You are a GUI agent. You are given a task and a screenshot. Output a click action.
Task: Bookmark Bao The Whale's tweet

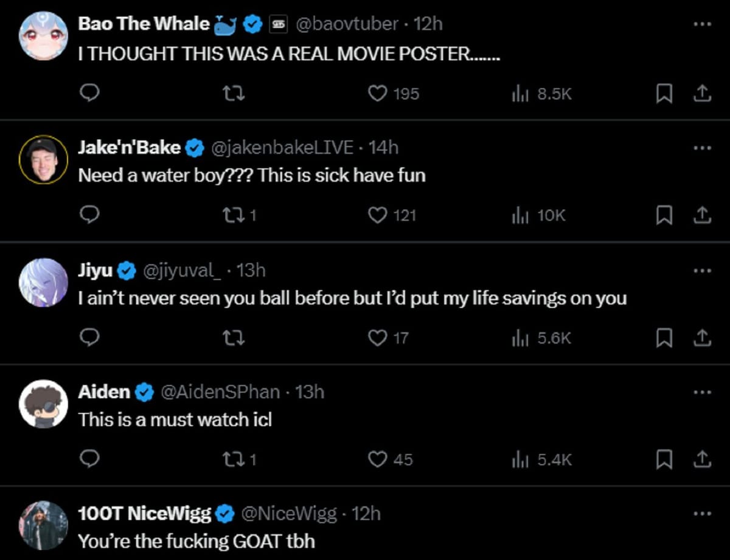(x=664, y=93)
